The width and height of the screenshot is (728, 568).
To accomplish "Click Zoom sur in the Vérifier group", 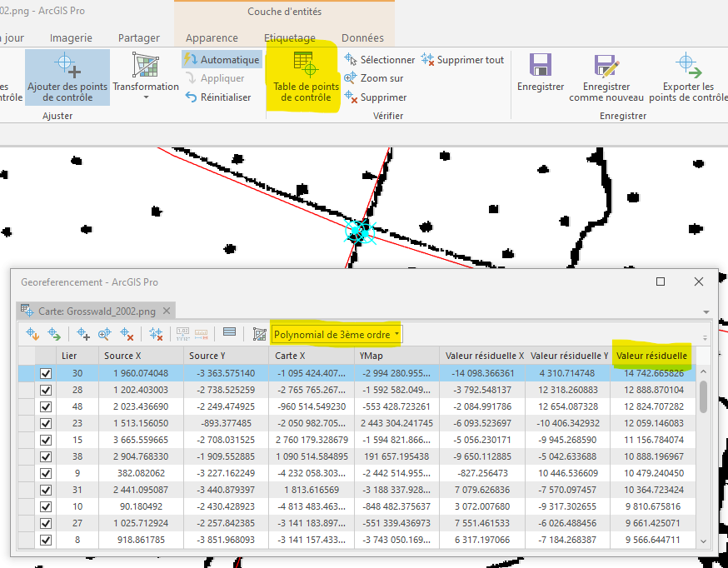I will [374, 78].
